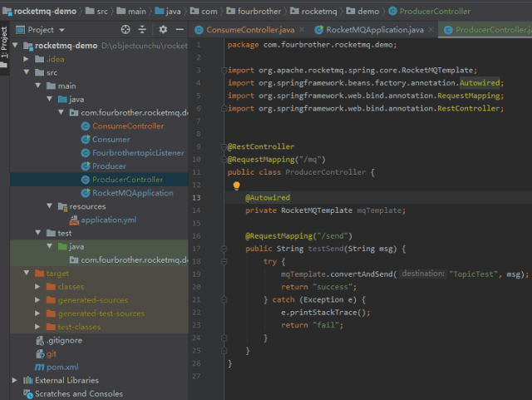Click fourbrother in the breadcrumb path

254,11
